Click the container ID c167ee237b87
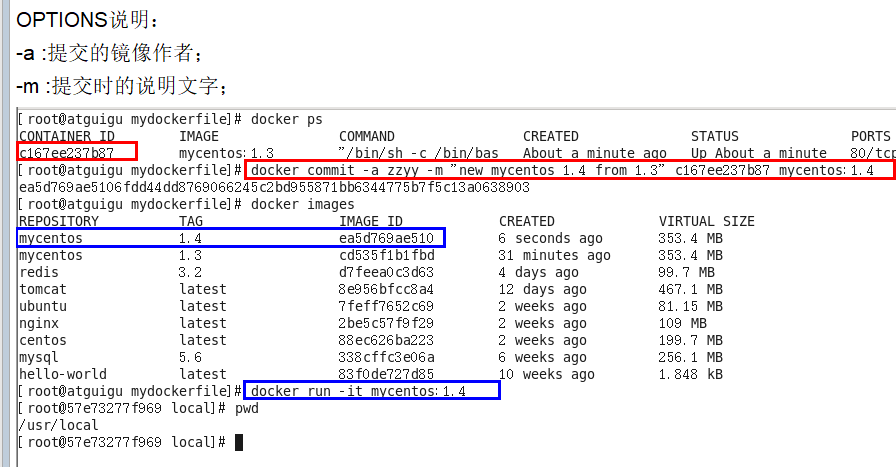The image size is (896, 467). pos(67,153)
